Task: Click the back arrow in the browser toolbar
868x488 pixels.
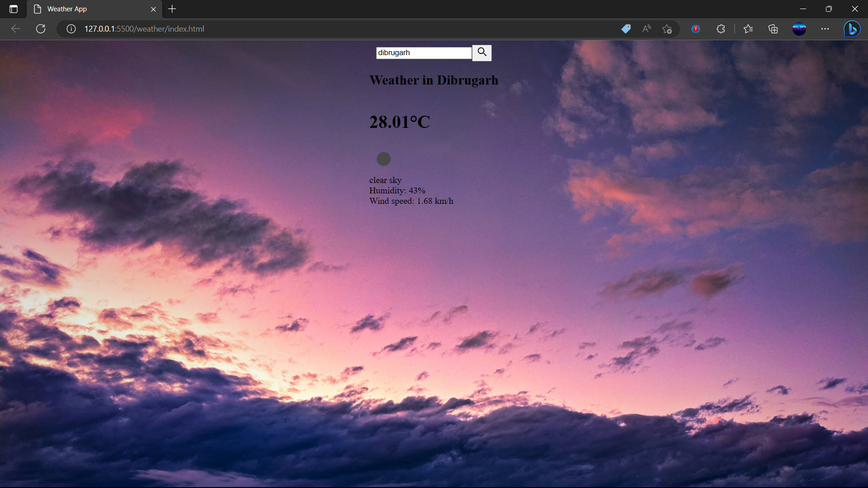Action: [16, 29]
